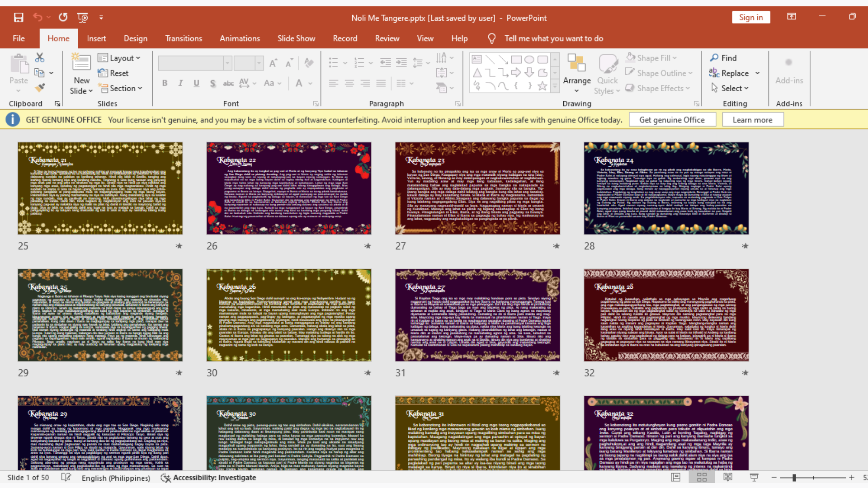Click the Format Painter brush icon
Screen dimensions: 868x488
(40, 87)
